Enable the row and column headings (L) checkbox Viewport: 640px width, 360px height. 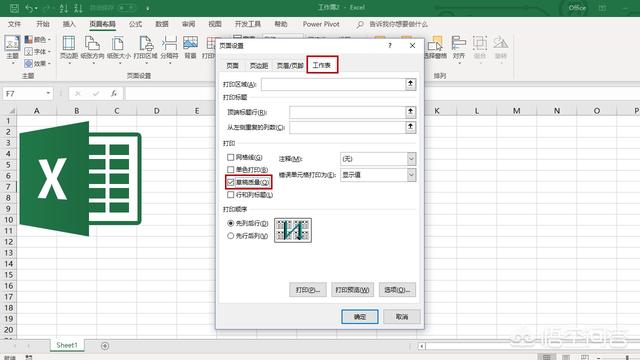231,195
